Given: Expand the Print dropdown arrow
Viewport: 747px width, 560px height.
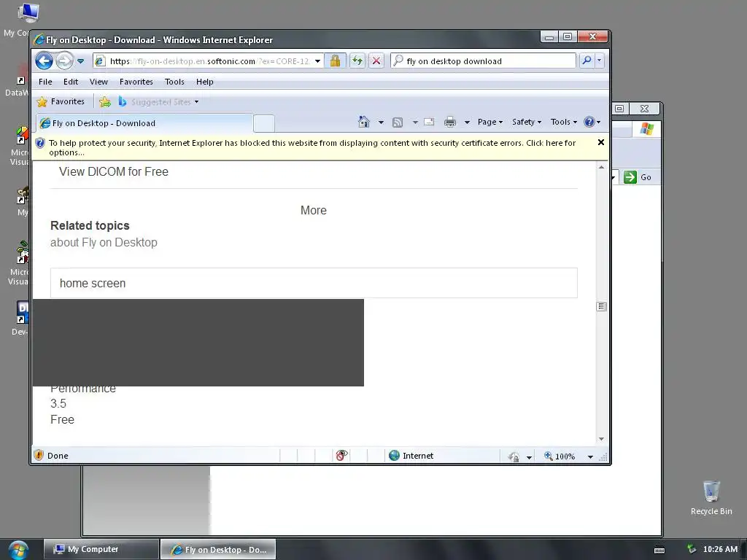Looking at the screenshot, I should pyautogui.click(x=467, y=122).
